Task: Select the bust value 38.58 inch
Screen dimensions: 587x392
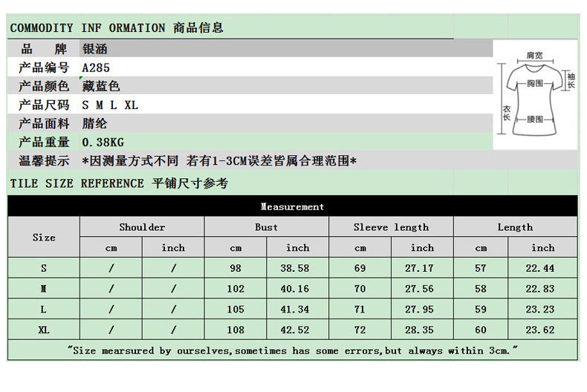Action: pos(297,268)
